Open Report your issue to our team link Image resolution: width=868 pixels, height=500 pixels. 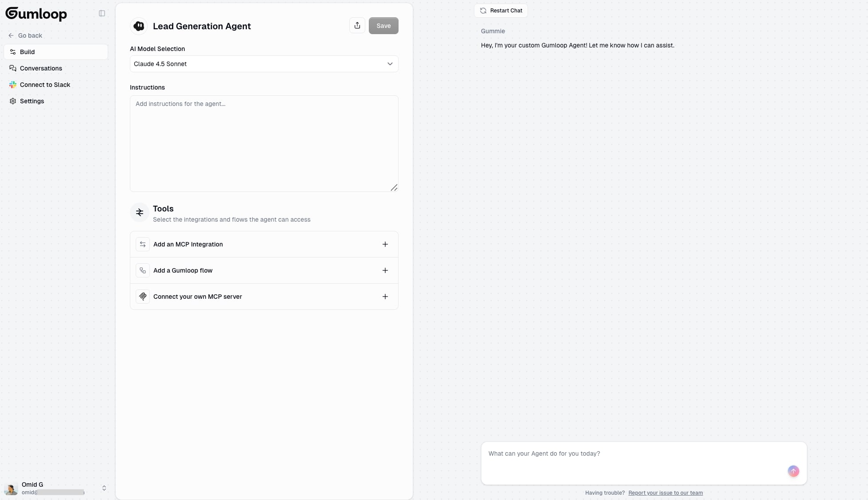pos(665,492)
